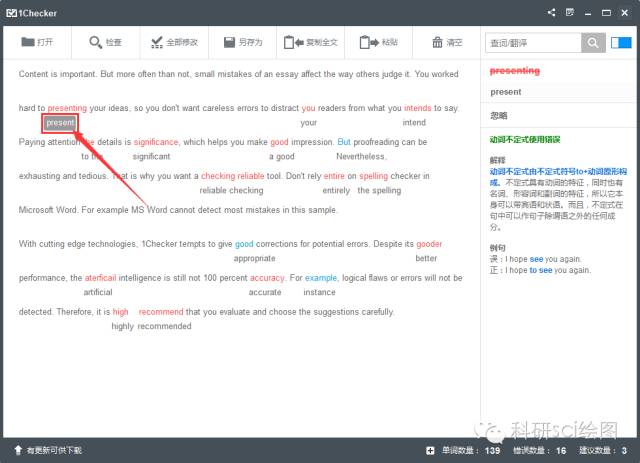Viewport: 640px width, 463px height.
Task: Apply suggestion 'Nevertheless,'
Action: (361, 156)
